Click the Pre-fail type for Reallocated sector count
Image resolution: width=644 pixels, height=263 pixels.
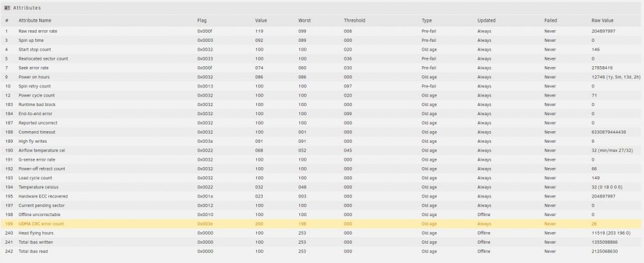tap(429, 59)
